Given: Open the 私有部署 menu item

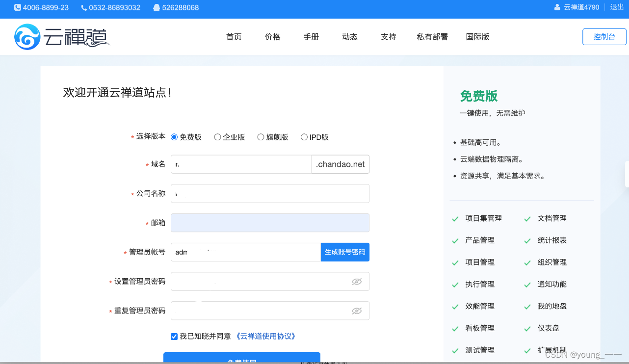Looking at the screenshot, I should coord(432,37).
